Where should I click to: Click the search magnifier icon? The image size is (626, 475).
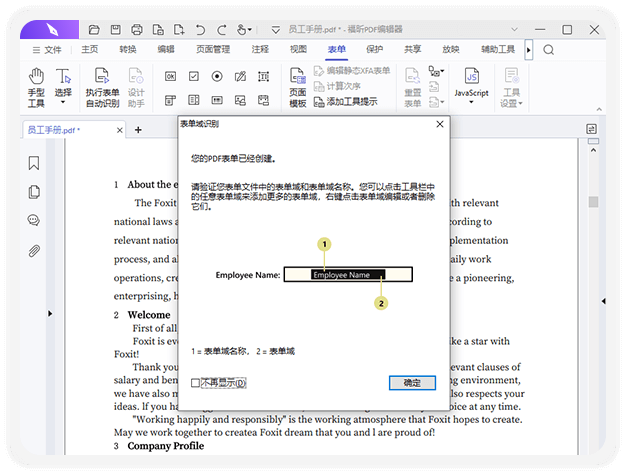(549, 50)
